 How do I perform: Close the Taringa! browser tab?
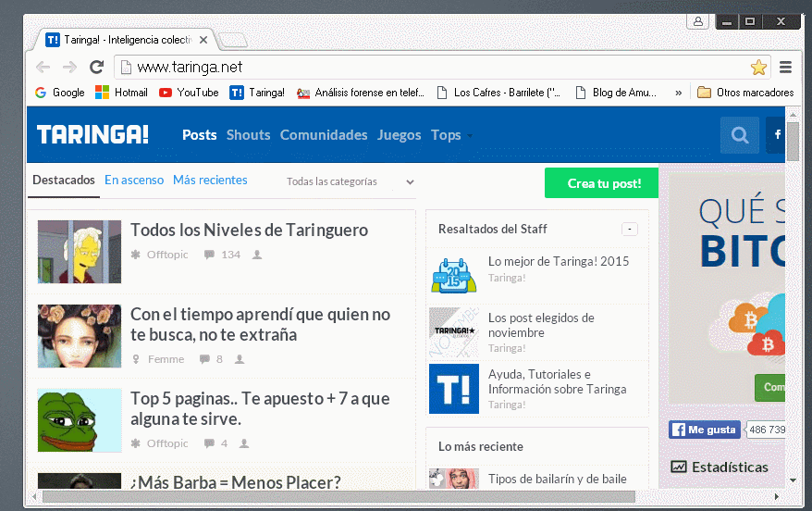pyautogui.click(x=203, y=40)
